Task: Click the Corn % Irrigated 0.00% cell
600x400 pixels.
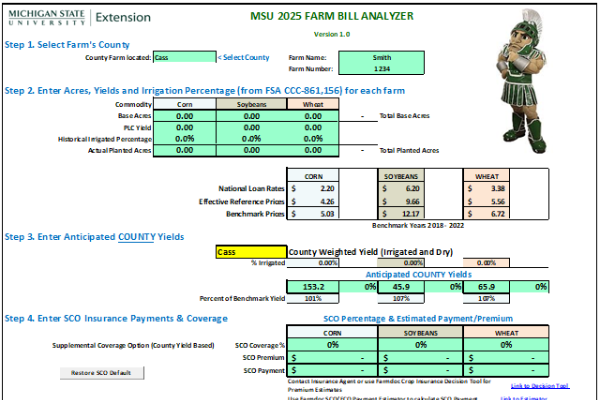Action: (313, 263)
